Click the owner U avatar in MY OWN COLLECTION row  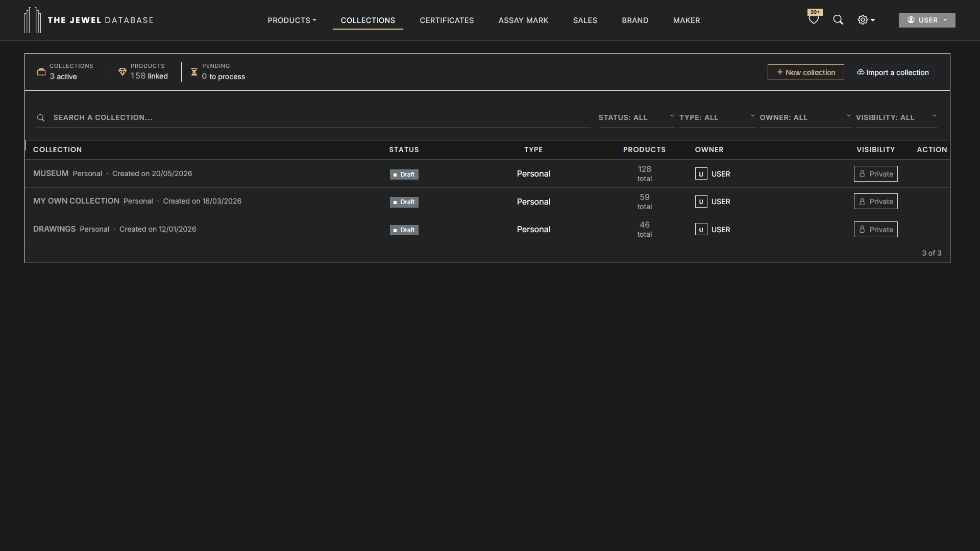(x=701, y=202)
